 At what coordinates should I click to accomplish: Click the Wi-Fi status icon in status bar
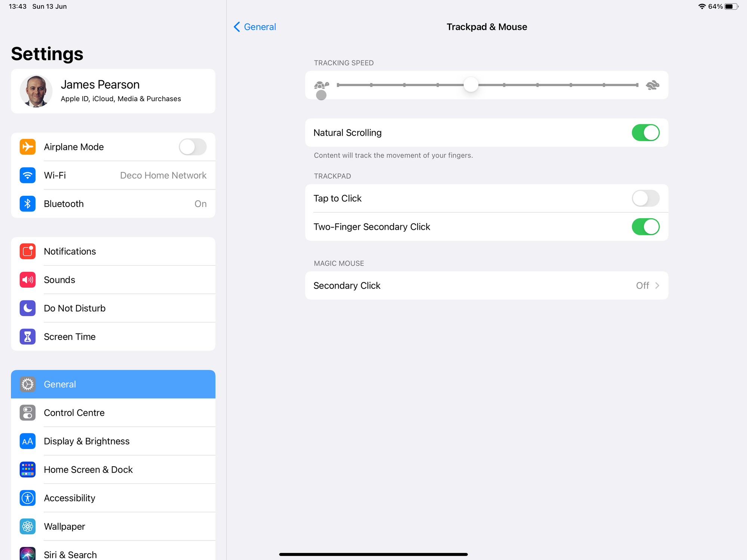[x=703, y=6]
